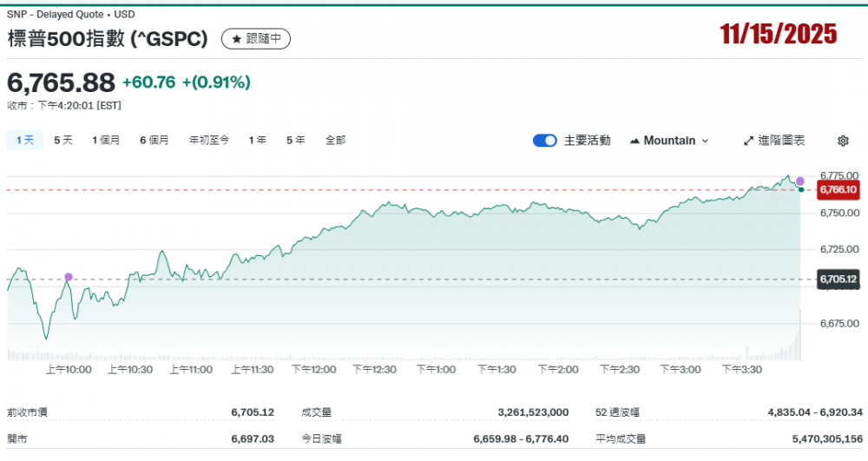This screenshot has width=868, height=461.
Task: Show the 全部 full history range
Action: [335, 140]
